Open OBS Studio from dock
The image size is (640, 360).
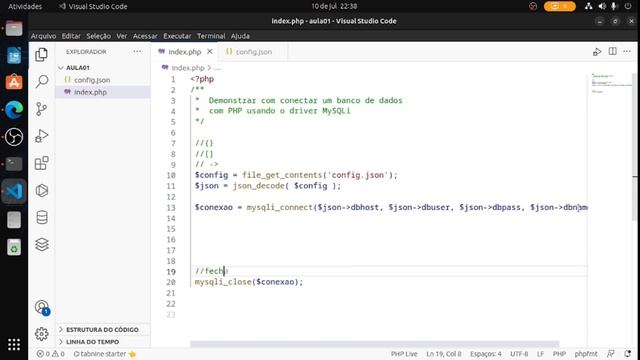(14, 137)
